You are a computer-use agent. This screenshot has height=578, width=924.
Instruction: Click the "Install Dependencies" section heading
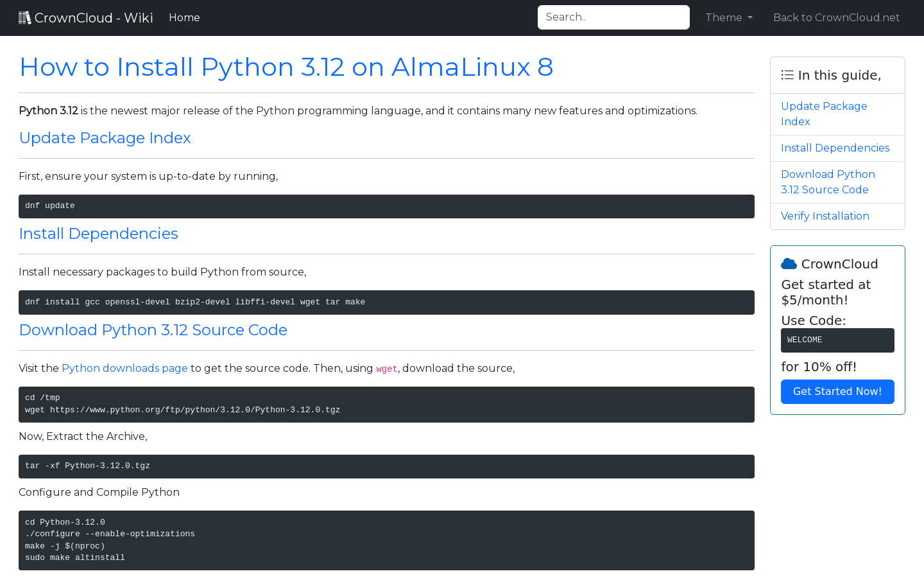[98, 234]
